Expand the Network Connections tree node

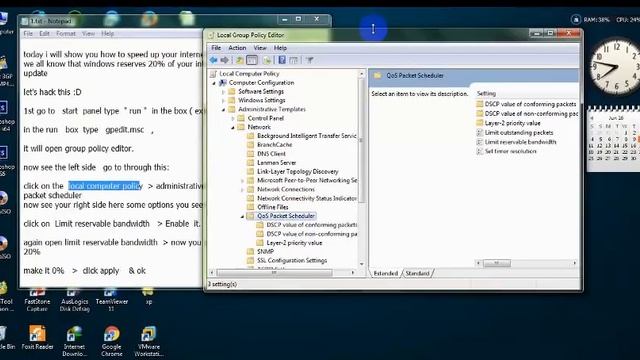[x=242, y=189]
